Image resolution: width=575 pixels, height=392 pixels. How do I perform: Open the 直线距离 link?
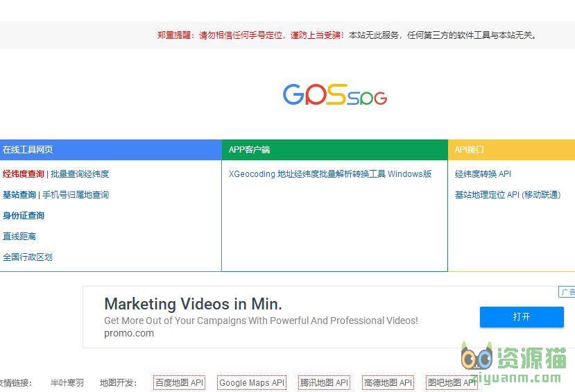click(x=19, y=237)
